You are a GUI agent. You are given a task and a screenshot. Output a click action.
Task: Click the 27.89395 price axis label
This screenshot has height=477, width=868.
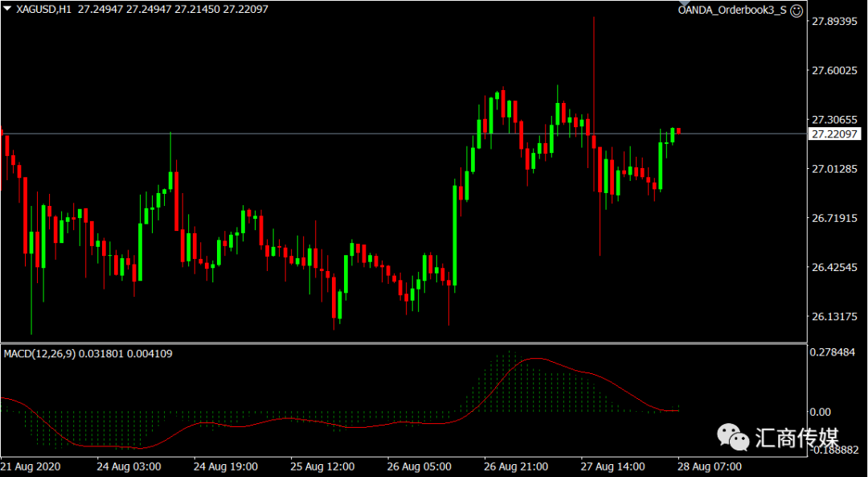point(834,21)
